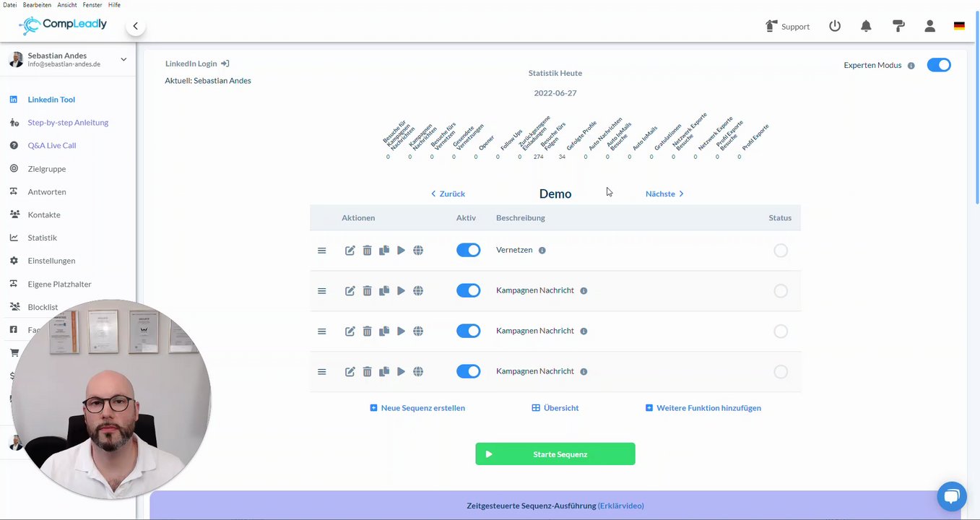980x520 pixels.
Task: Open the Bearbeiten menu
Action: pos(37,5)
